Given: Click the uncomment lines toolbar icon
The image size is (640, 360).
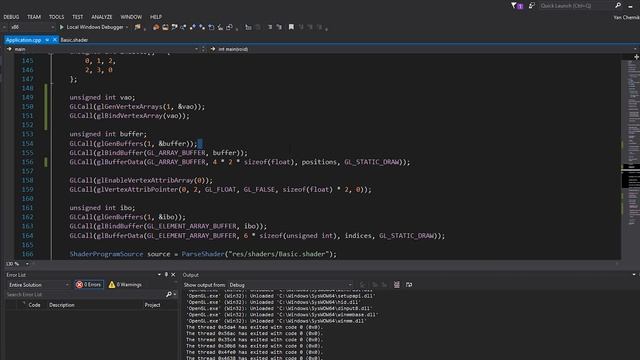Looking at the screenshot, I should tap(279, 27).
